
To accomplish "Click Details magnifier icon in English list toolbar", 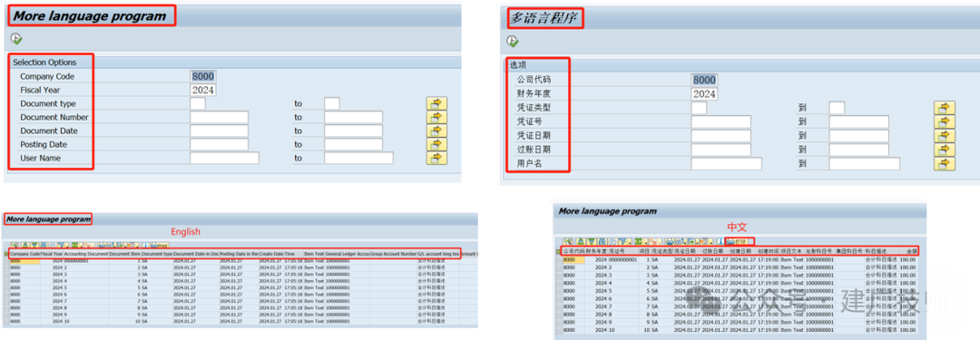I will pos(14,245).
